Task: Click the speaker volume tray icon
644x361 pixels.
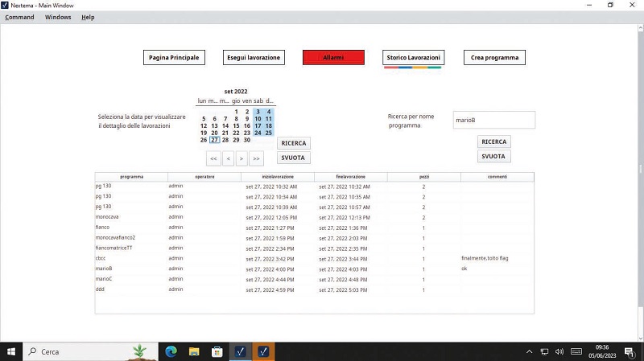Action: 559,351
